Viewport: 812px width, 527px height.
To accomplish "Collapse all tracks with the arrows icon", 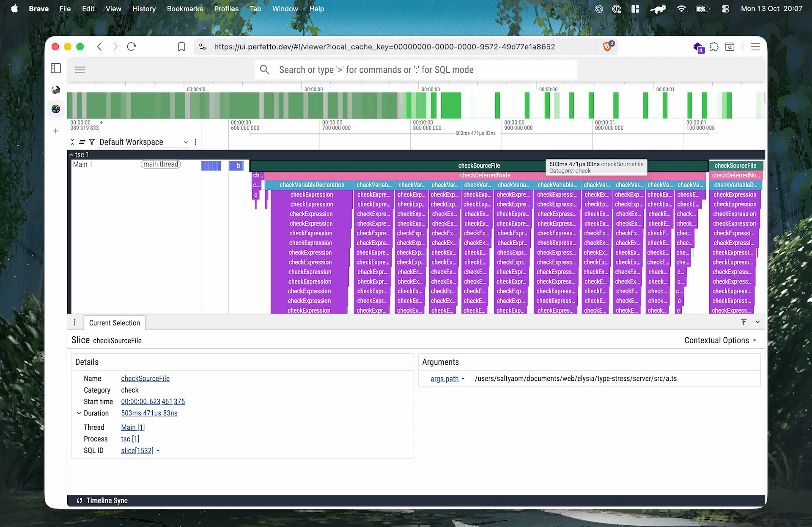I will point(73,142).
